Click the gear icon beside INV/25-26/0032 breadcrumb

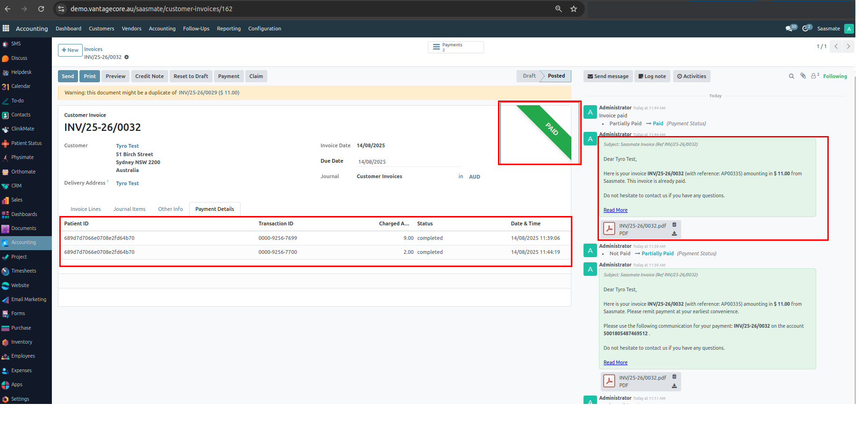pos(127,58)
